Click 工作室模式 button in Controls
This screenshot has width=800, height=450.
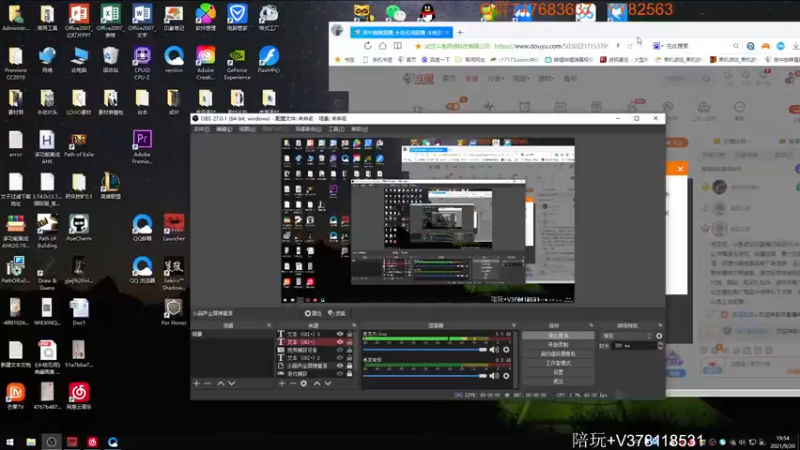[558, 363]
